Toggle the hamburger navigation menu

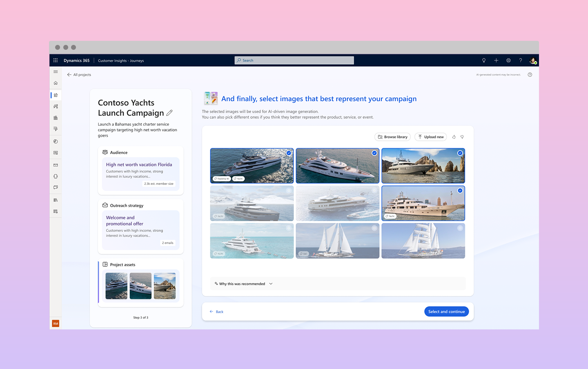coord(56,72)
